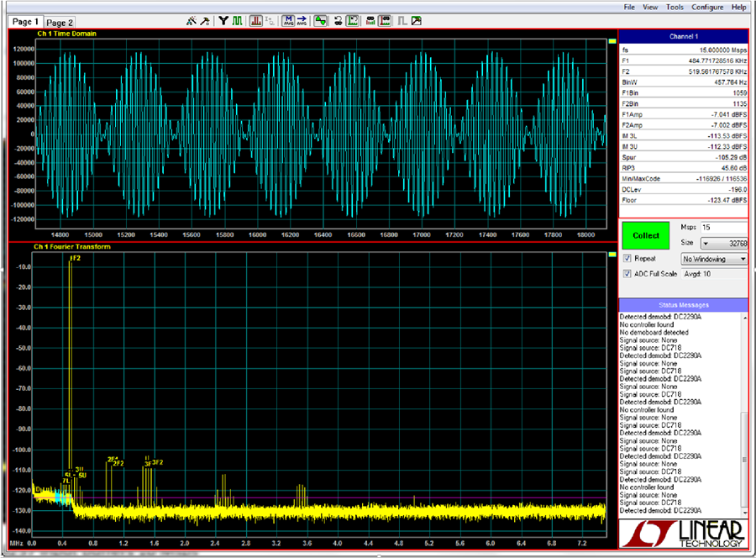Click the Channel 1 panel header
Screen dimensions: 756x558
[x=684, y=37]
